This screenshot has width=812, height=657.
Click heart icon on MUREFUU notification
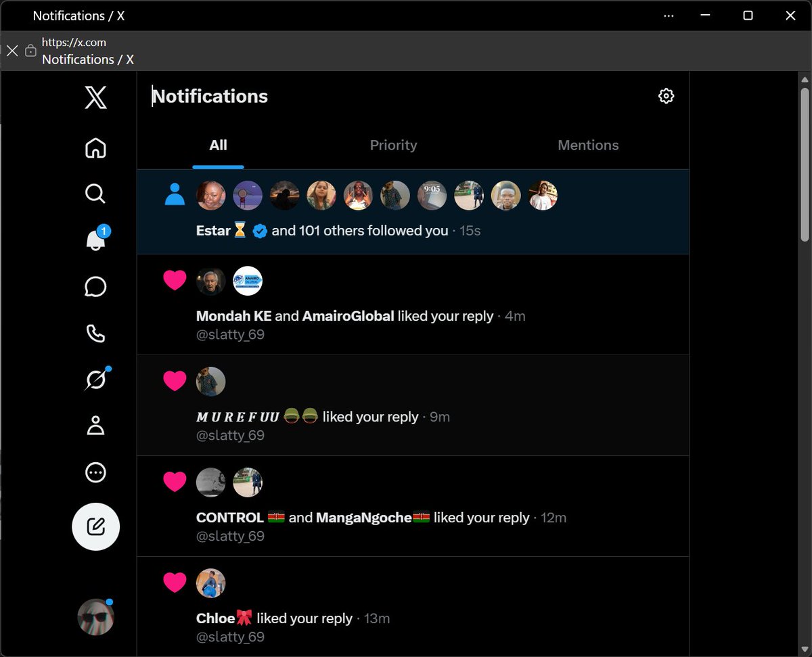pyautogui.click(x=175, y=381)
